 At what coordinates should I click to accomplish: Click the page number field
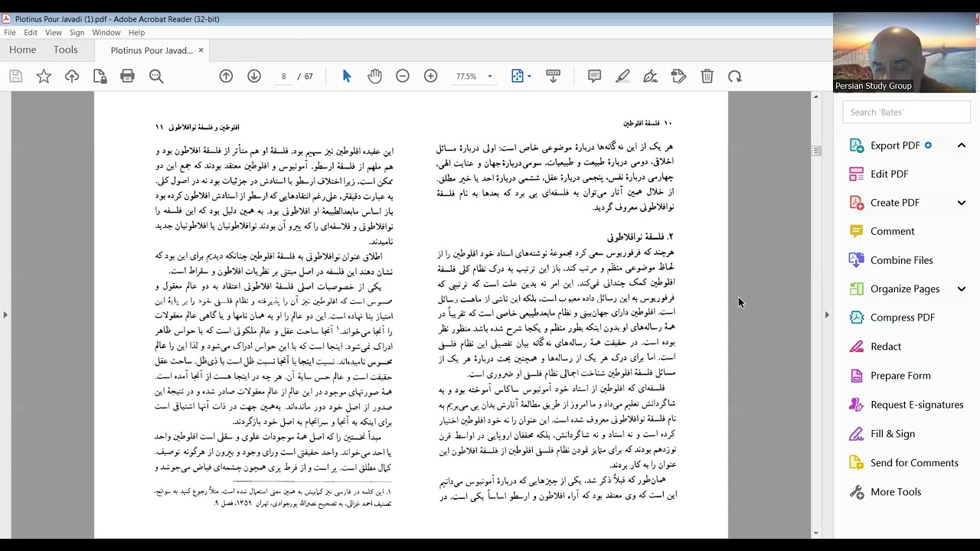284,77
